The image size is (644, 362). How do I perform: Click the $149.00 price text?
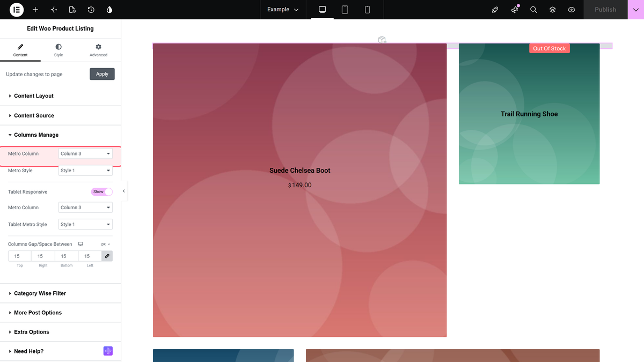coord(300,185)
